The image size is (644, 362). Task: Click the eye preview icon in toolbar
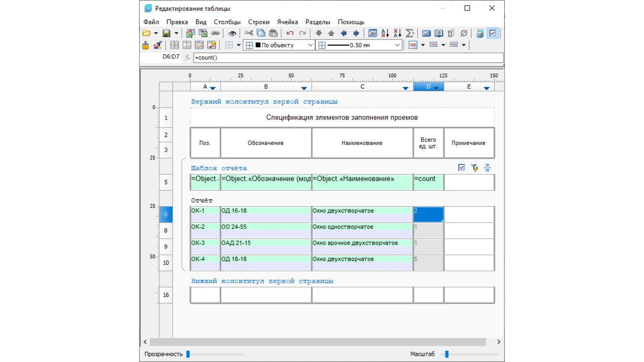pos(232,33)
